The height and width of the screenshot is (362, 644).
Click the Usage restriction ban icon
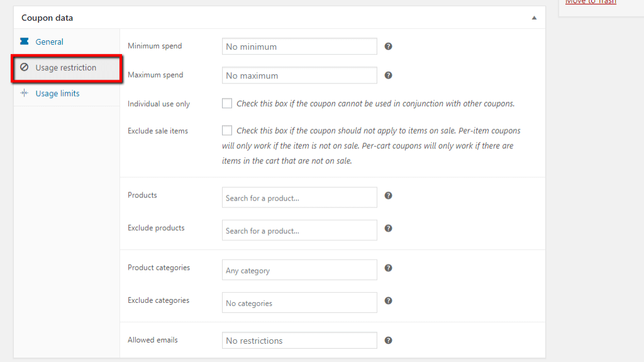pos(25,67)
